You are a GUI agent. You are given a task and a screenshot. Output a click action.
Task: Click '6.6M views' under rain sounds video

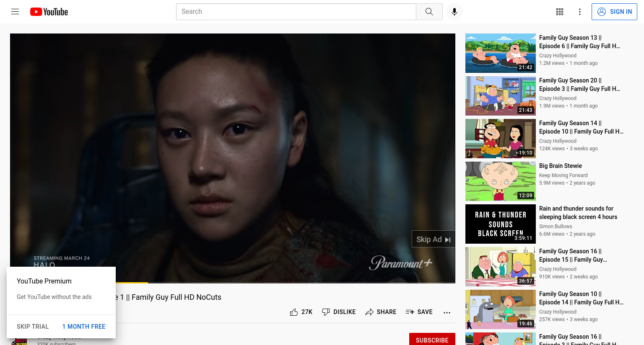552,234
